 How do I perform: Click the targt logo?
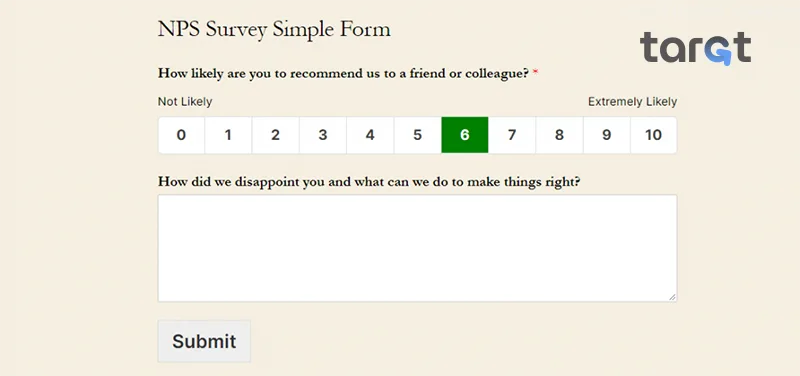tap(695, 48)
